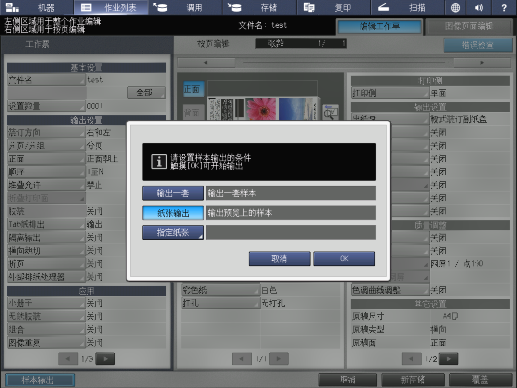Image resolution: width=517 pixels, height=388 pixels.
Task: Confirm the dialog with OK
Action: click(344, 259)
